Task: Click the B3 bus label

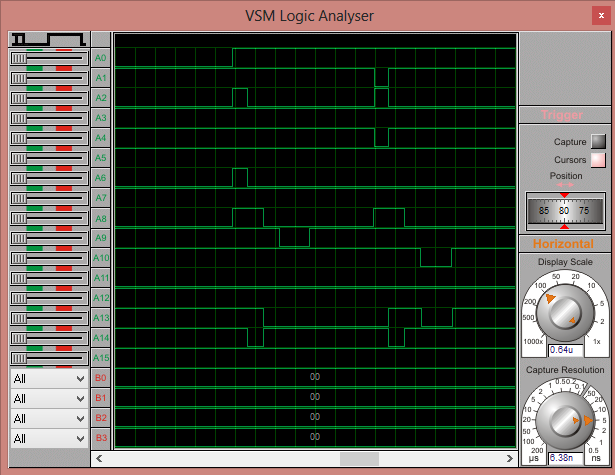Action: pyautogui.click(x=101, y=438)
